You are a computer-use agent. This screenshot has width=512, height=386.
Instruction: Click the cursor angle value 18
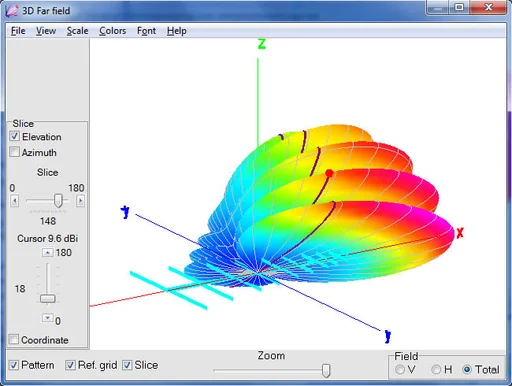click(20, 289)
